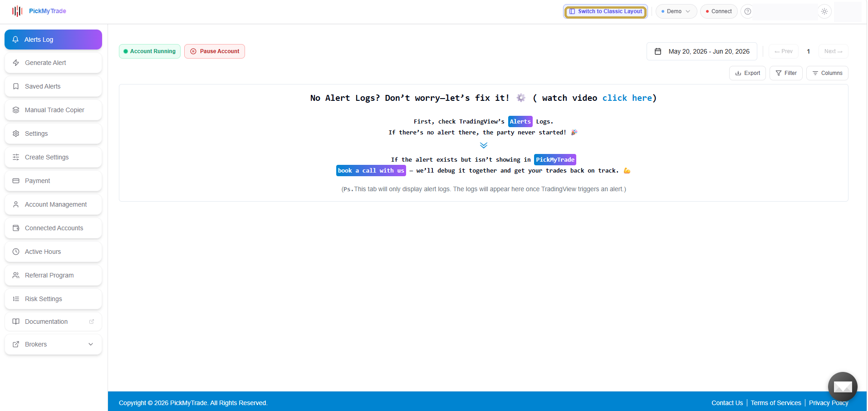Open Create Settings page
The image size is (868, 411).
click(x=53, y=157)
